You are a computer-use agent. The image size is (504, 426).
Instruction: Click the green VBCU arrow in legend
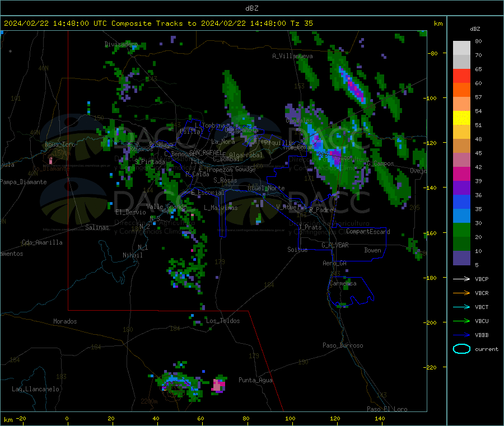[461, 321]
